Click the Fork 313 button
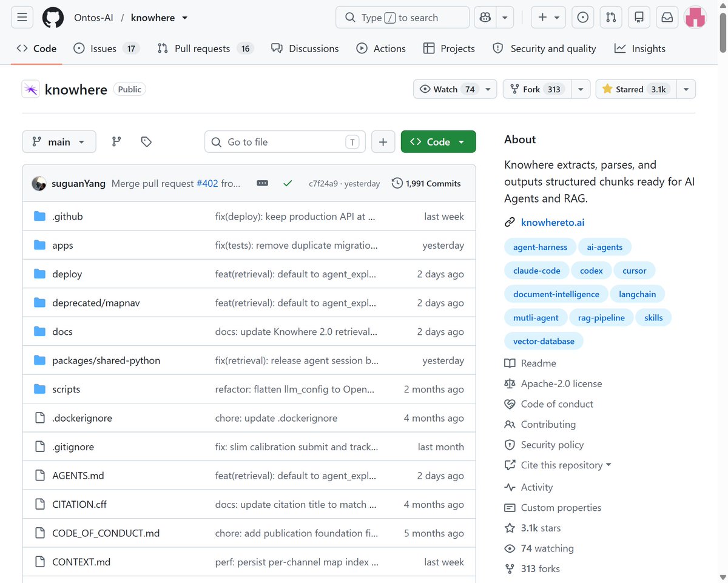 tap(537, 89)
